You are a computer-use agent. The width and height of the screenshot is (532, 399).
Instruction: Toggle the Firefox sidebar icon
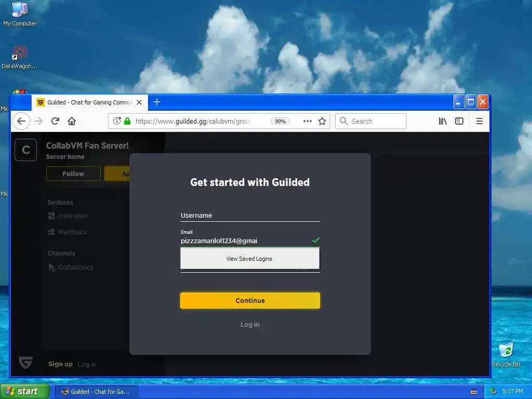[x=459, y=121]
